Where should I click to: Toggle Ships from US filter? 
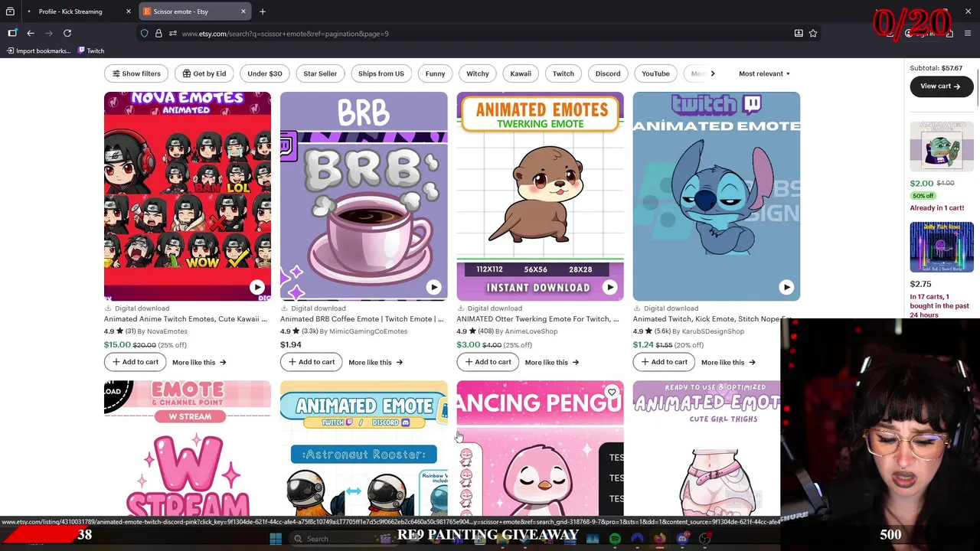click(381, 73)
